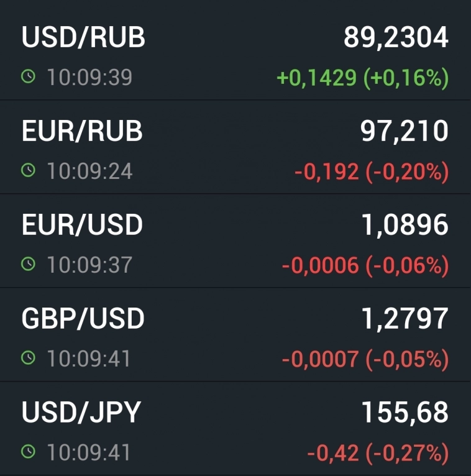Click the EUR/USD rate 1,0896

(405, 225)
